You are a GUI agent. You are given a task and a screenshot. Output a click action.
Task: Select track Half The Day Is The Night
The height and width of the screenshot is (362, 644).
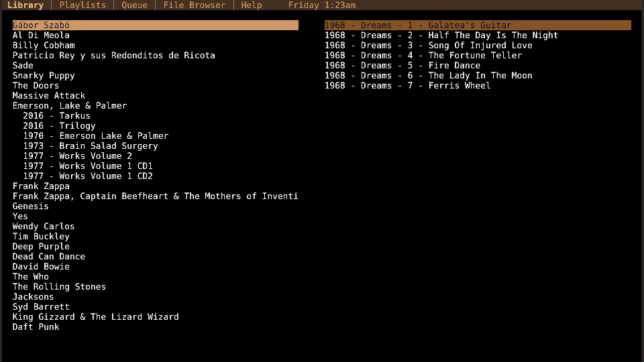click(x=441, y=36)
